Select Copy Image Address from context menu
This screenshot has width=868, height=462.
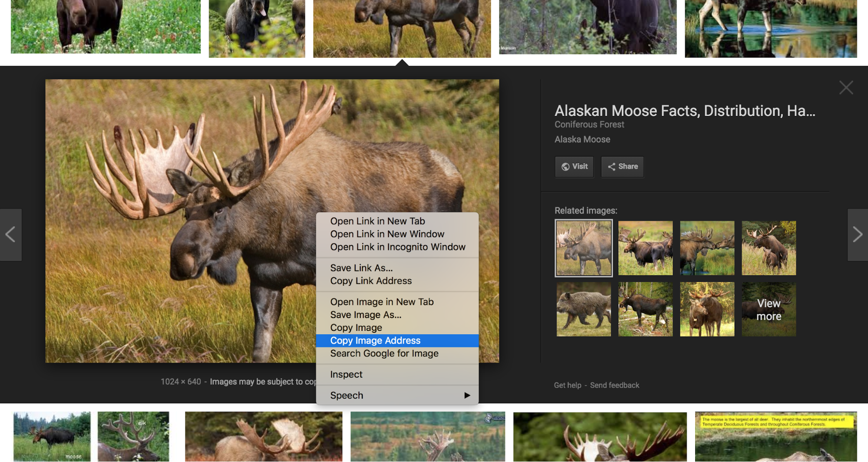click(x=375, y=340)
